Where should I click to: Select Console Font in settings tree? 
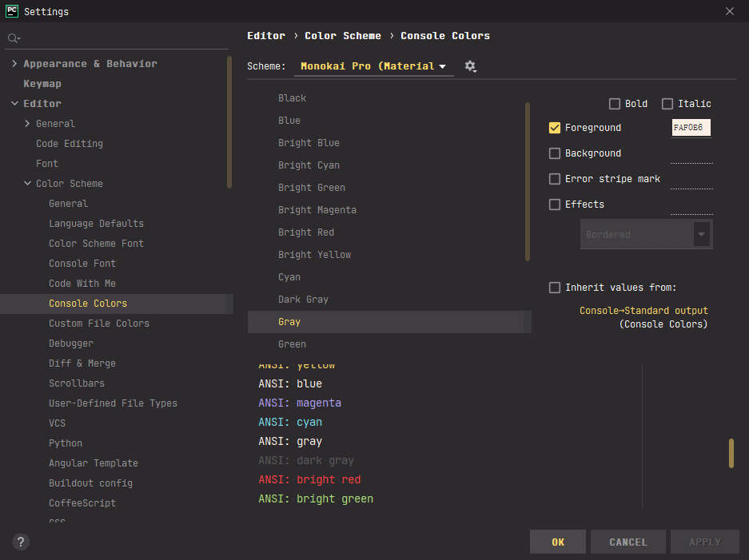coord(82,264)
